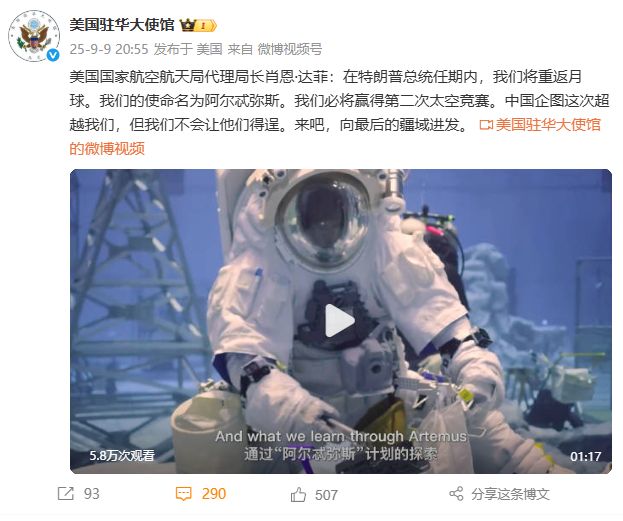Click the share icon beside 分享这条博文
The height and width of the screenshot is (521, 623).
click(x=456, y=494)
